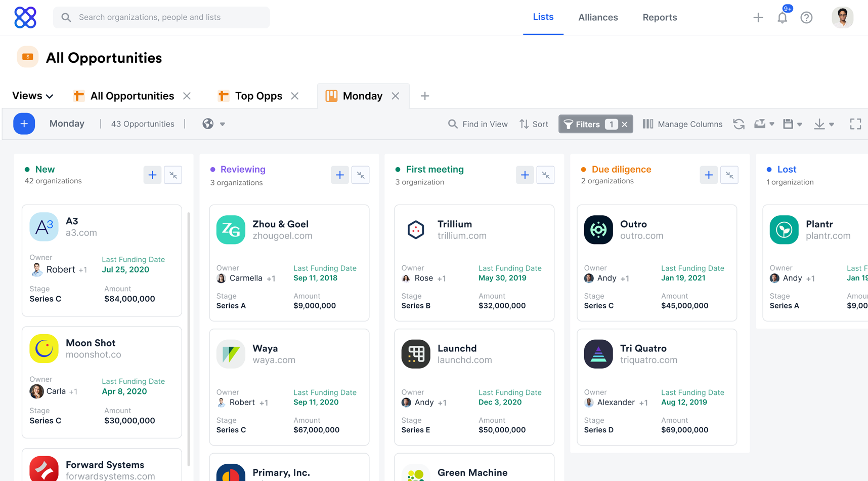Select the Sort icon in the toolbar
The width and height of the screenshot is (868, 481).
pos(533,124)
